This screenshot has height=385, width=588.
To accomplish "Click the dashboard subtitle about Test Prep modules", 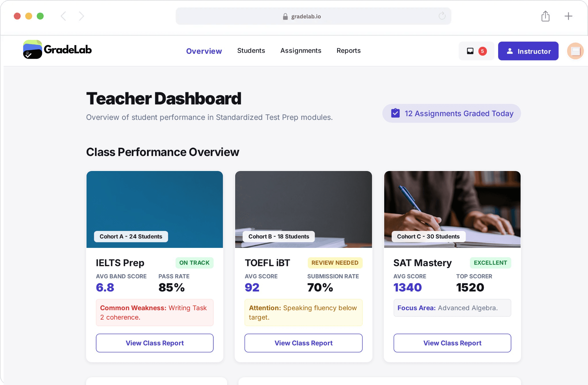I will click(x=209, y=117).
